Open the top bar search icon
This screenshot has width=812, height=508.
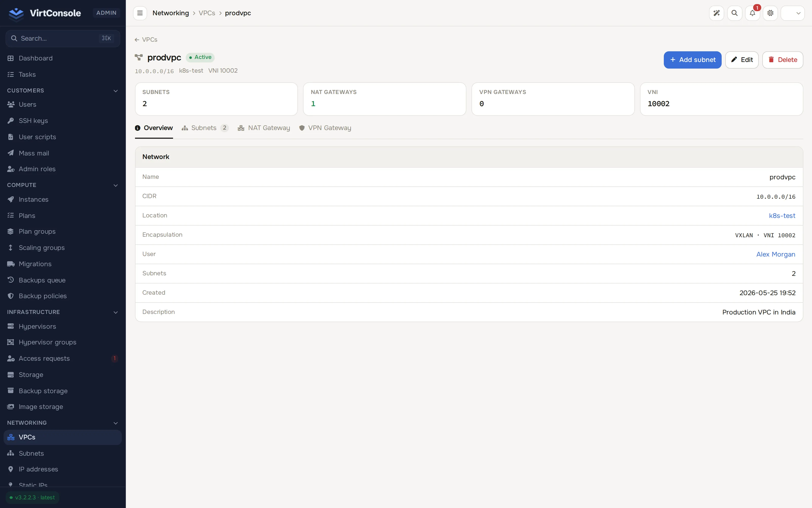point(735,13)
